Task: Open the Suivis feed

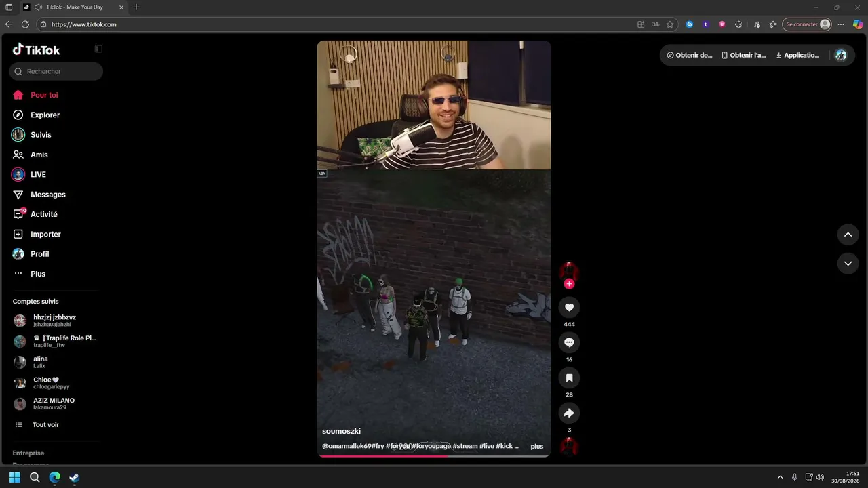Action: click(41, 135)
